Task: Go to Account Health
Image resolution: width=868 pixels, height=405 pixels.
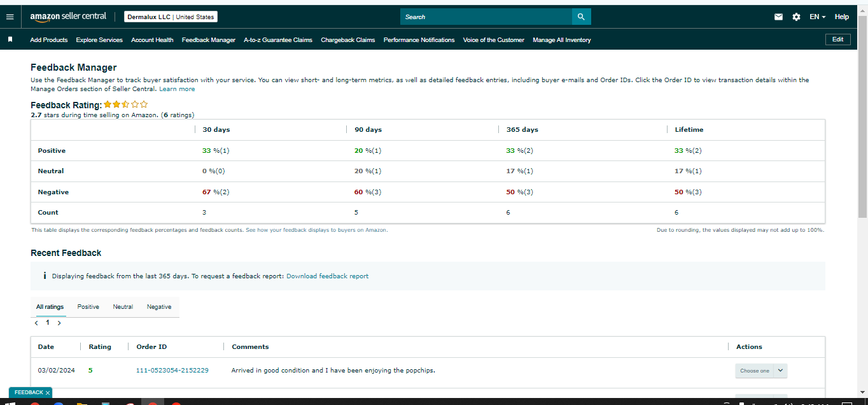Action: coord(152,39)
